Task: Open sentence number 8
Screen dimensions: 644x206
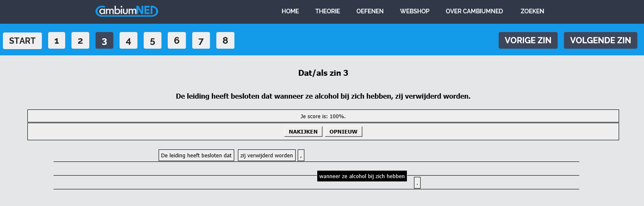Action: click(x=225, y=41)
